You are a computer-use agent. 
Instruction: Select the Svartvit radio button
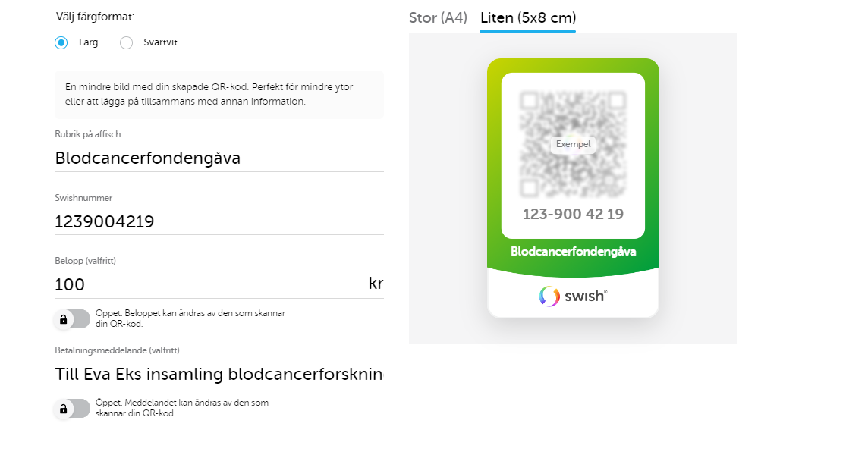(126, 43)
